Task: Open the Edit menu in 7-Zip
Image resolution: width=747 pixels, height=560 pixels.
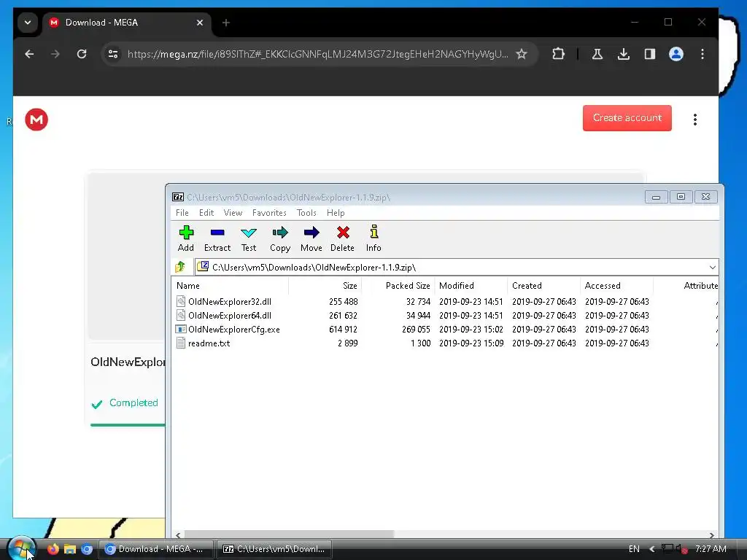Action: click(206, 213)
